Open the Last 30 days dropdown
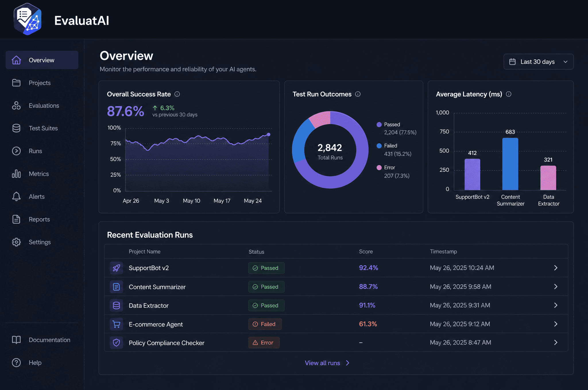Screen dimensions: 588x390 pyautogui.click(x=539, y=62)
